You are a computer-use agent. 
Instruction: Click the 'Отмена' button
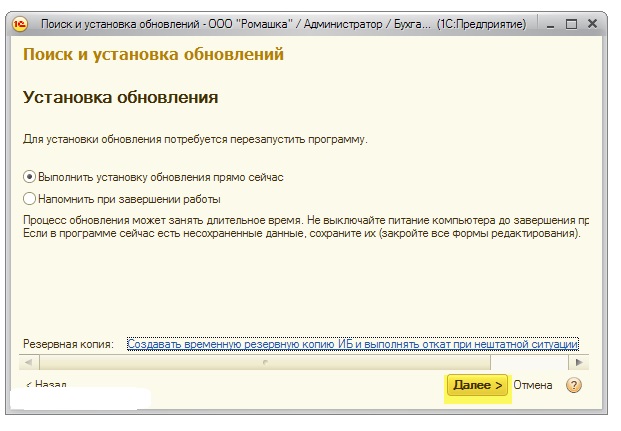coord(532,385)
